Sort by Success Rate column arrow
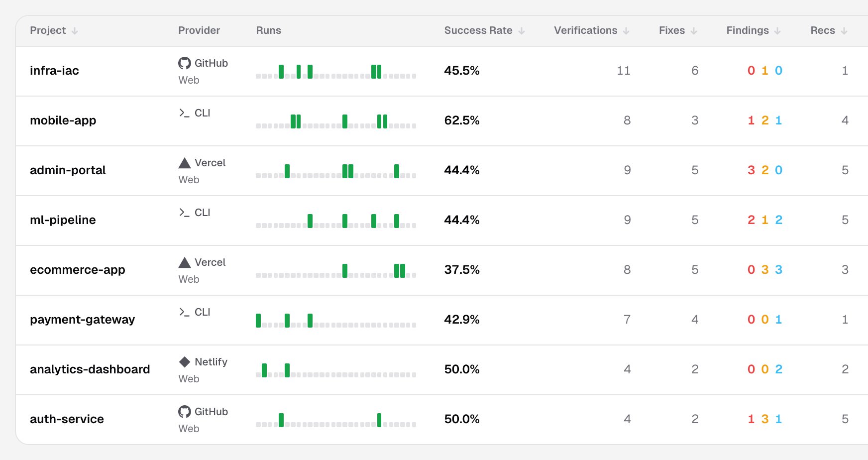 pyautogui.click(x=522, y=31)
